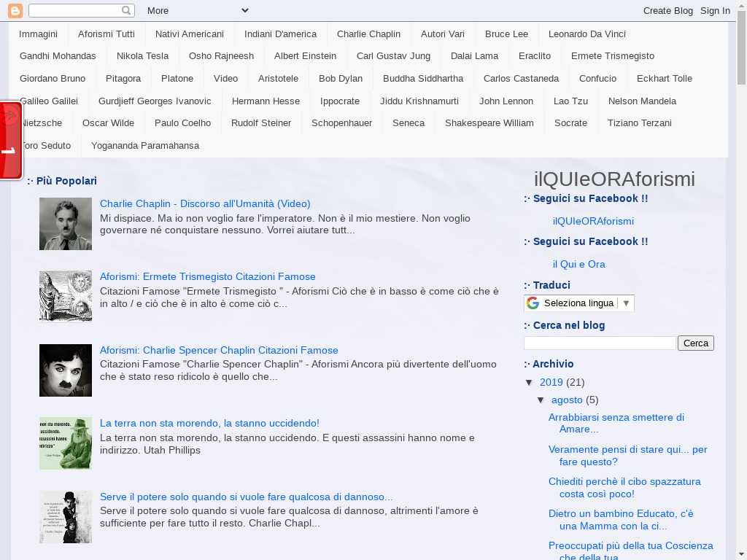Image resolution: width=747 pixels, height=560 pixels.
Task: Click the Sign In link
Action: (715, 10)
